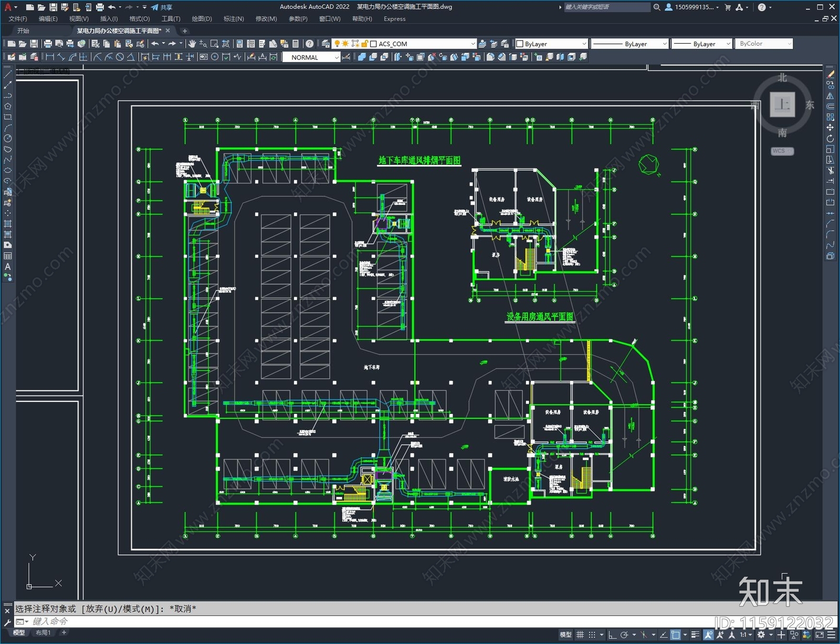840x644 pixels.
Task: Click the Undo arrow in standard toolbar
Action: click(x=155, y=44)
